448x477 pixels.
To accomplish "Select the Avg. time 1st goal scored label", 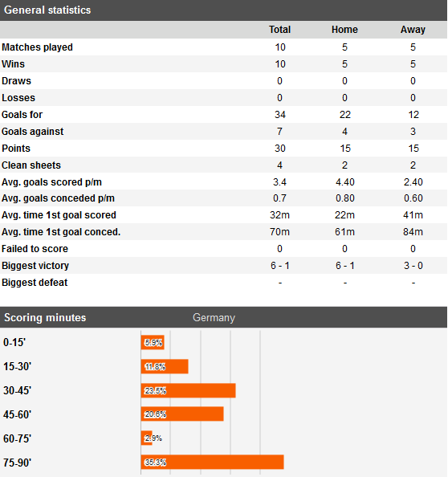I will click(59, 215).
